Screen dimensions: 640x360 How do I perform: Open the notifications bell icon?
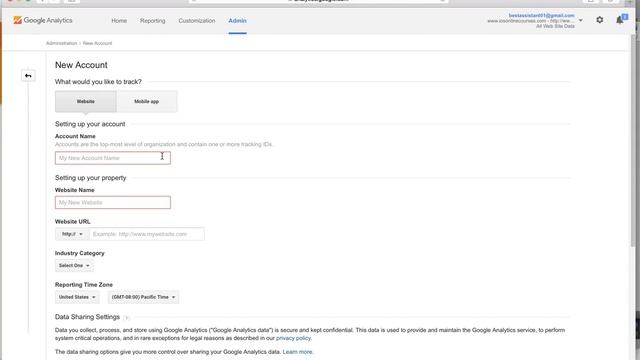coord(620,20)
